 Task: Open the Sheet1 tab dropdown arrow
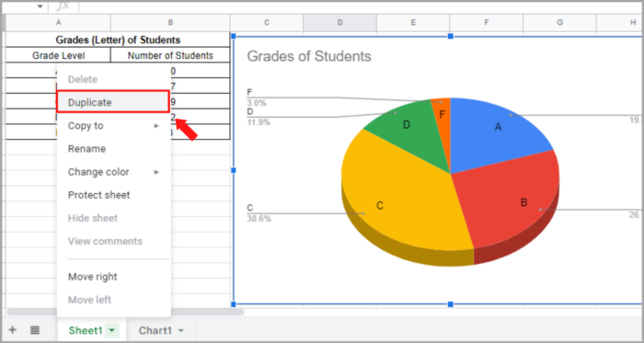tap(112, 330)
